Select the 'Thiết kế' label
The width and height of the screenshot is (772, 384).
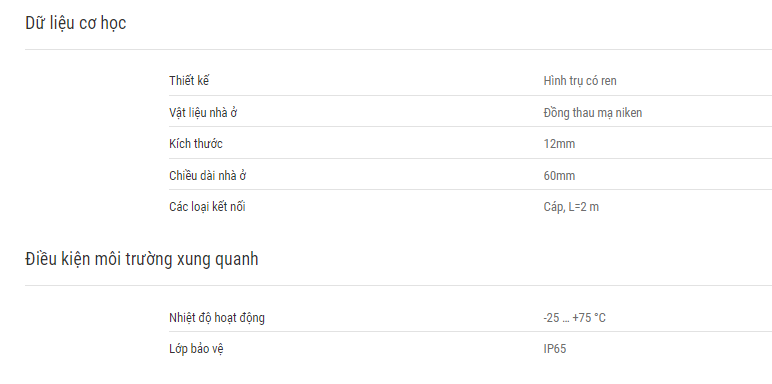(x=189, y=80)
